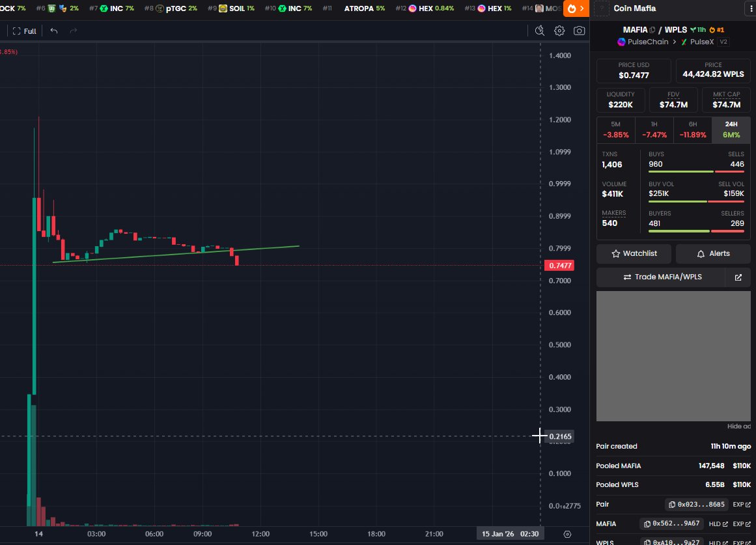Open MAFIA HLD holders link
The width and height of the screenshot is (756, 545).
[x=718, y=524]
